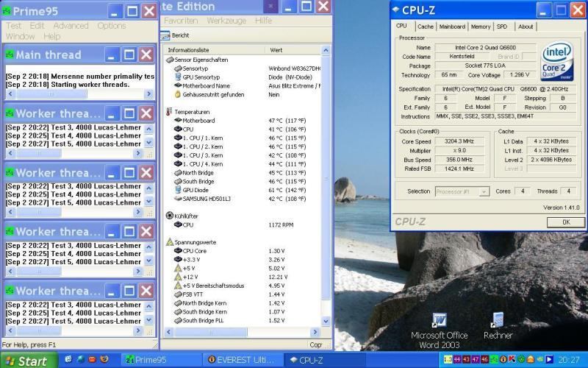This screenshot has height=368, width=588.
Task: Open the Help menu in Prime95
Action: [x=51, y=36]
